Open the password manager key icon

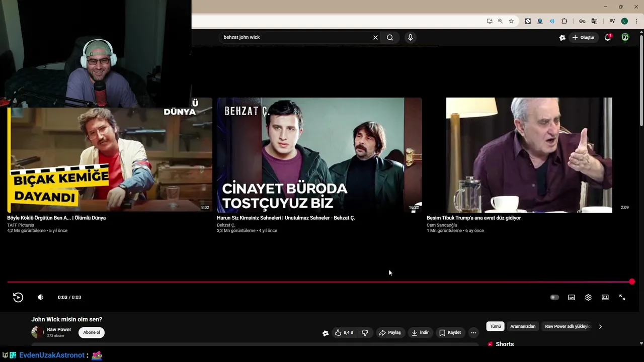coord(582,21)
